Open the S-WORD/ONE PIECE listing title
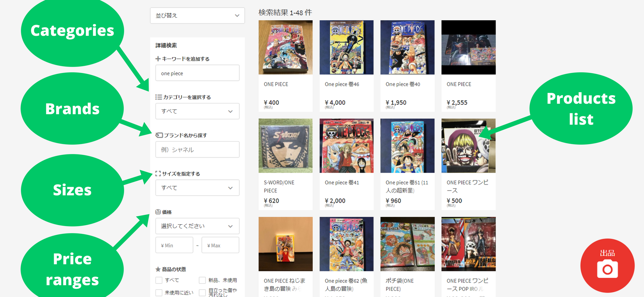 (279, 187)
